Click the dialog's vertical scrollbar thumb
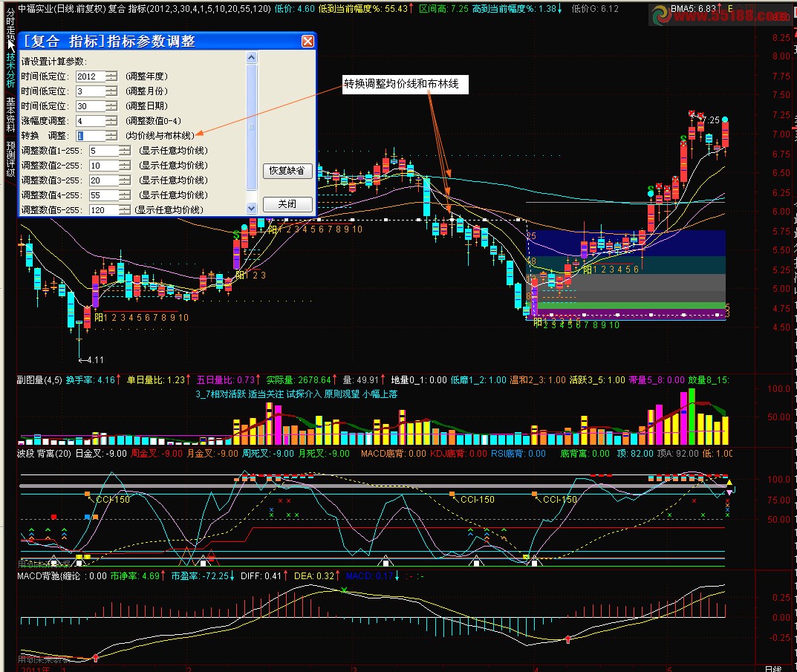Image resolution: width=797 pixels, height=672 pixels. [251, 127]
